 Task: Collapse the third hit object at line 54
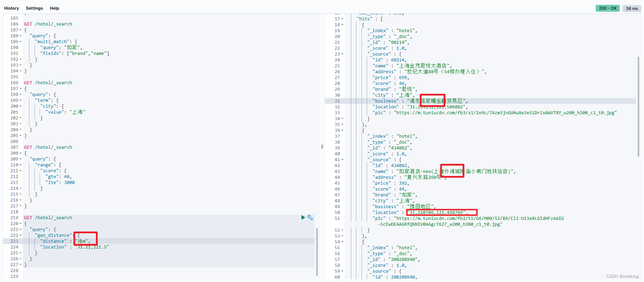342,242
